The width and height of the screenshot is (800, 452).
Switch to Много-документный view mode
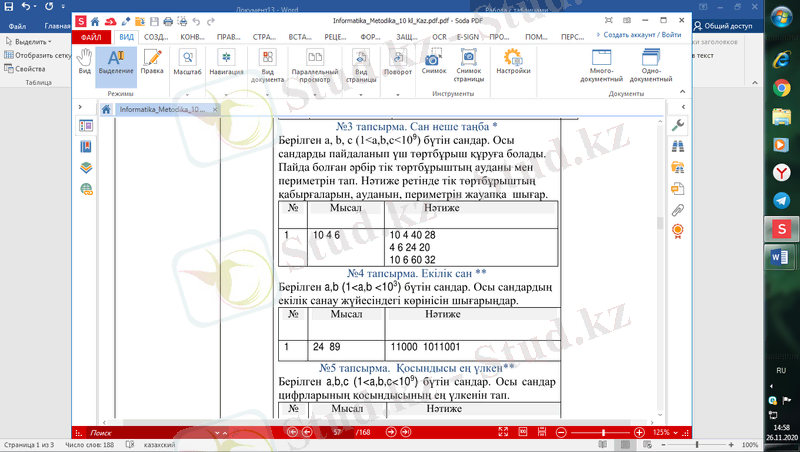[601, 66]
